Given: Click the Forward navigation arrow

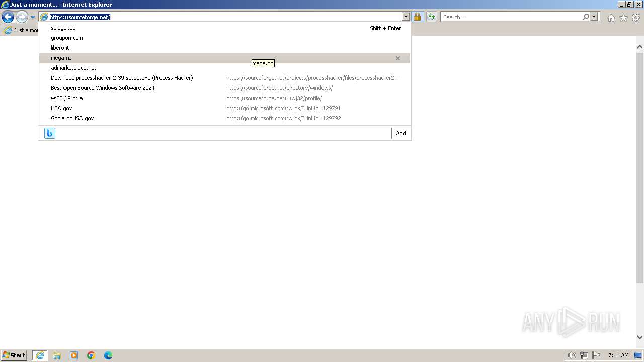Looking at the screenshot, I should click(22, 17).
